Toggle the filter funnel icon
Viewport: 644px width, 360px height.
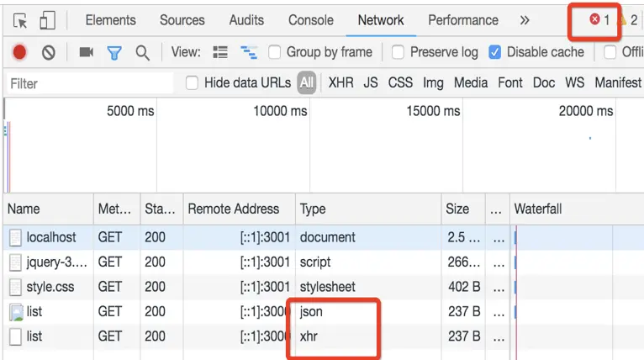[114, 53]
